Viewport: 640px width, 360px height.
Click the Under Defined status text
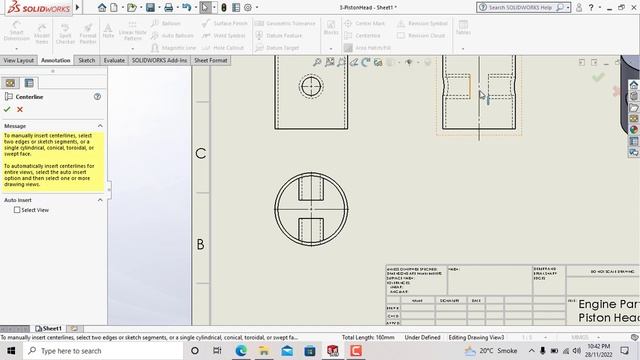tap(422, 338)
